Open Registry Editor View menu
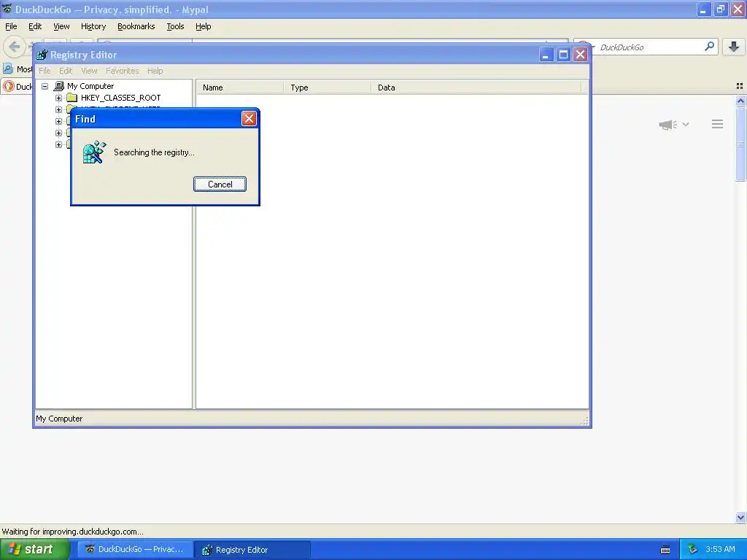 (89, 71)
